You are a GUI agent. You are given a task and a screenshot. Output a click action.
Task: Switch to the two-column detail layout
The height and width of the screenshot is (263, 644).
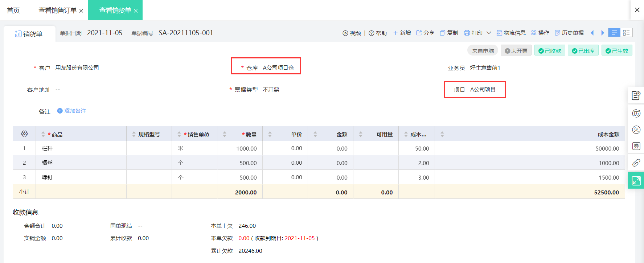point(626,33)
